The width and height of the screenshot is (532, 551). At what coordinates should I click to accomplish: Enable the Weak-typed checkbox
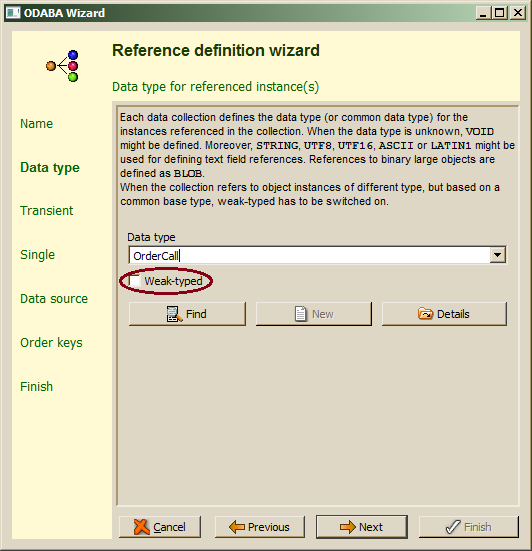coord(135,280)
